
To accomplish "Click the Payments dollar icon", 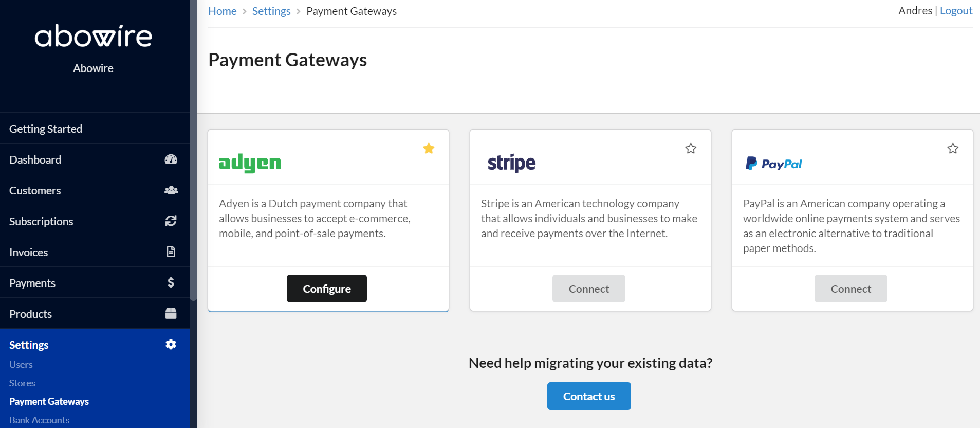I will (x=171, y=282).
